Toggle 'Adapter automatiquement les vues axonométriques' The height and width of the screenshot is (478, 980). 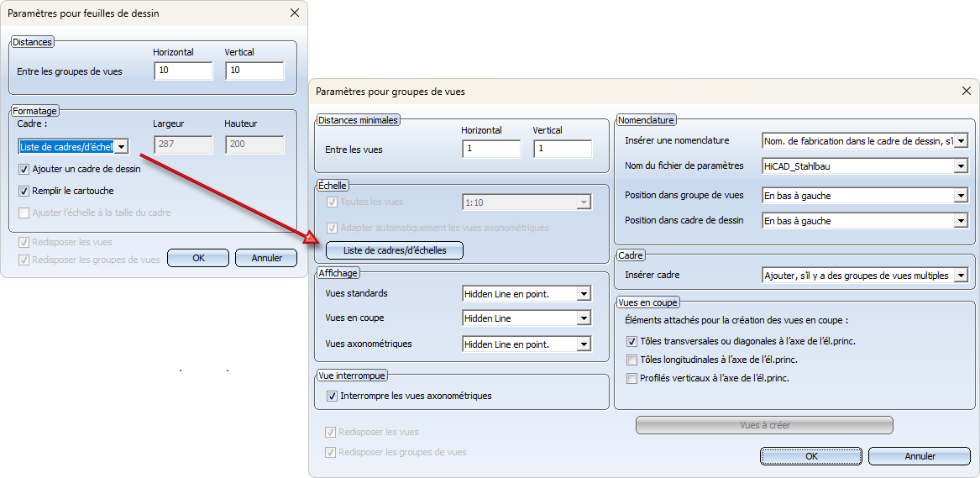tap(331, 228)
